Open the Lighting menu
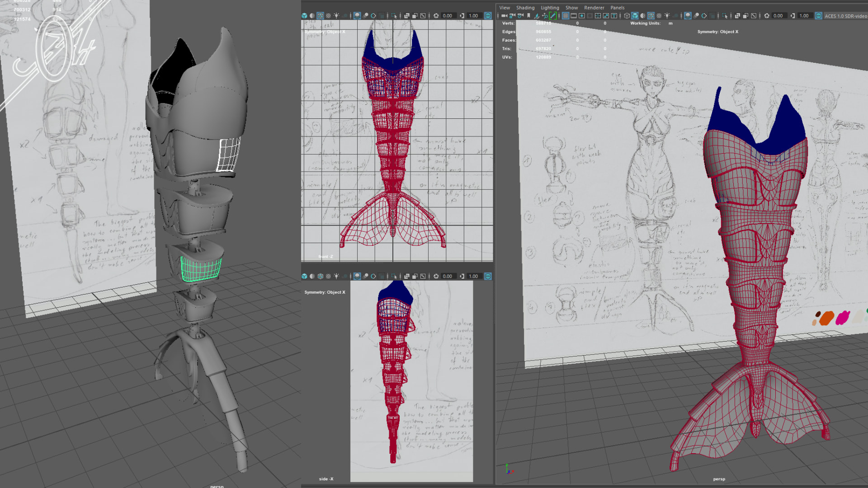868x488 pixels. [x=550, y=8]
